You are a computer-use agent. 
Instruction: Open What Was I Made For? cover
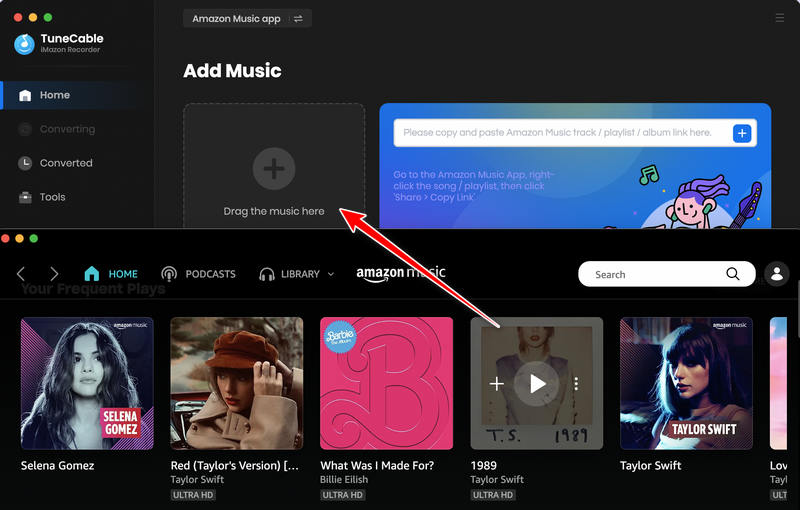click(386, 384)
